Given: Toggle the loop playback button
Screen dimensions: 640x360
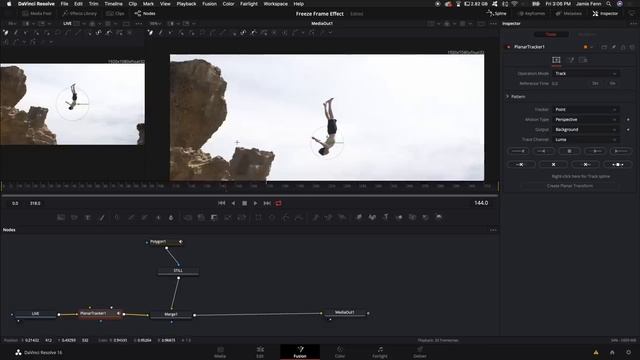Looking at the screenshot, I should 279,203.
